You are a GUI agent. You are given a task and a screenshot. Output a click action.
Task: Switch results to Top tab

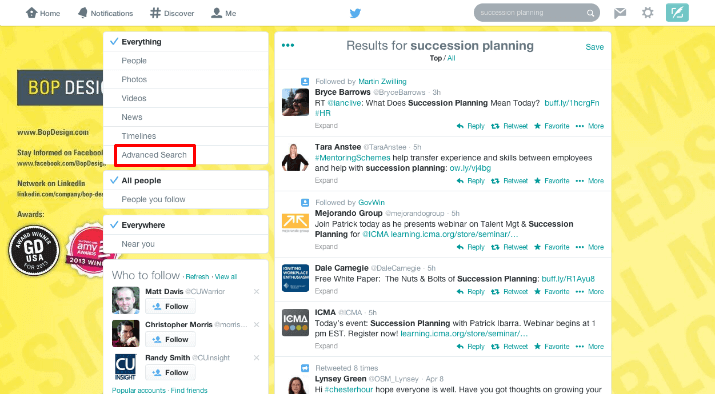[x=435, y=58]
